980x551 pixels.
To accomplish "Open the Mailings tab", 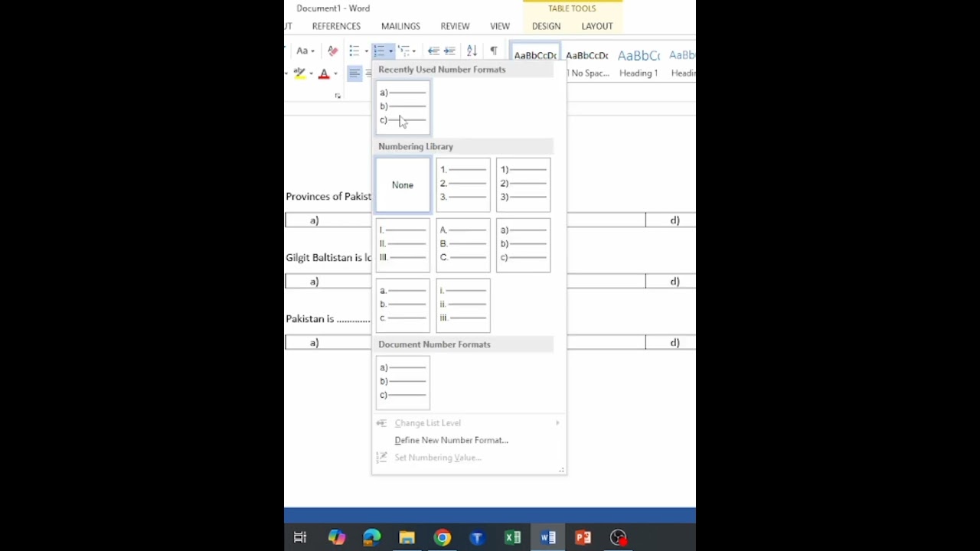I will pyautogui.click(x=400, y=26).
